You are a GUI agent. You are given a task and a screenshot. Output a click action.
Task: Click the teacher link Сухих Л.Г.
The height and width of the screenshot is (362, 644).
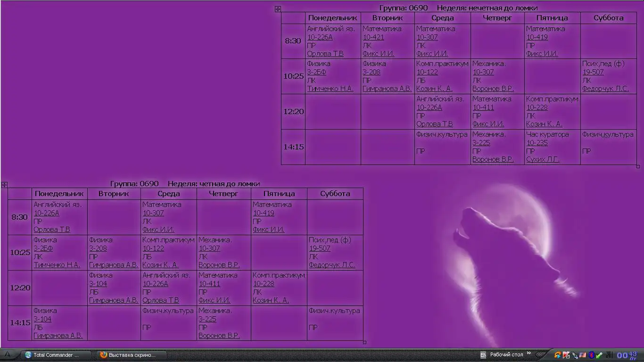pos(543,159)
